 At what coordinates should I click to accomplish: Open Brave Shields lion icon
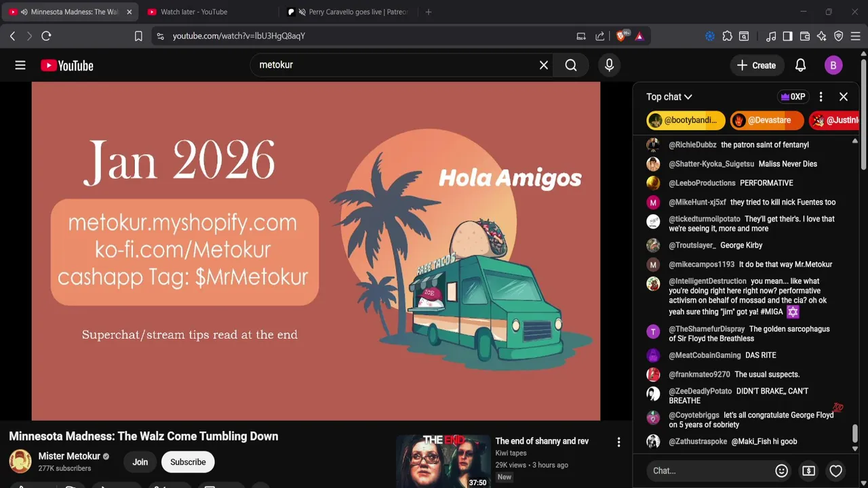(622, 35)
